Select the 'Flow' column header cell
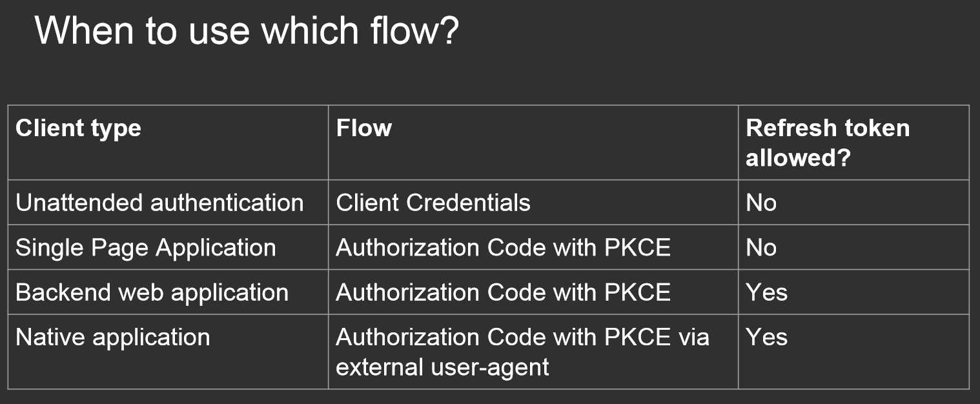The height and width of the screenshot is (404, 980). [533, 143]
